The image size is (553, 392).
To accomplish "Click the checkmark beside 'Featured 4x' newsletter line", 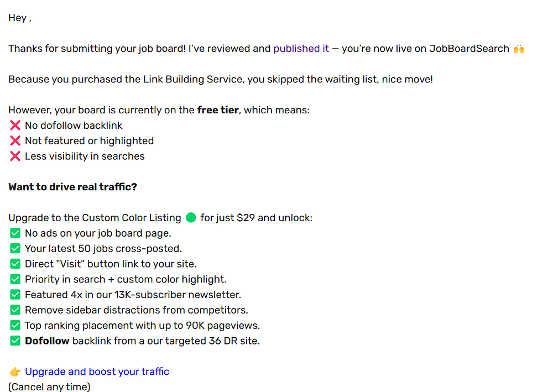I will [x=15, y=295].
